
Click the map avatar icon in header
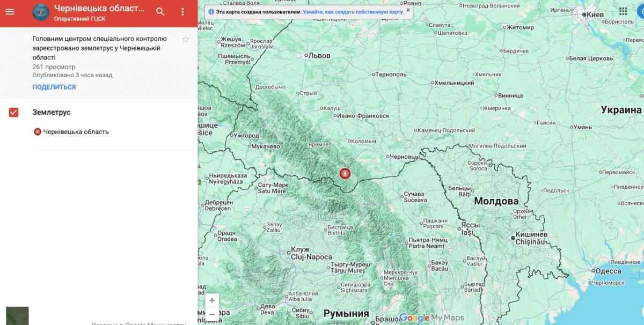click(41, 12)
